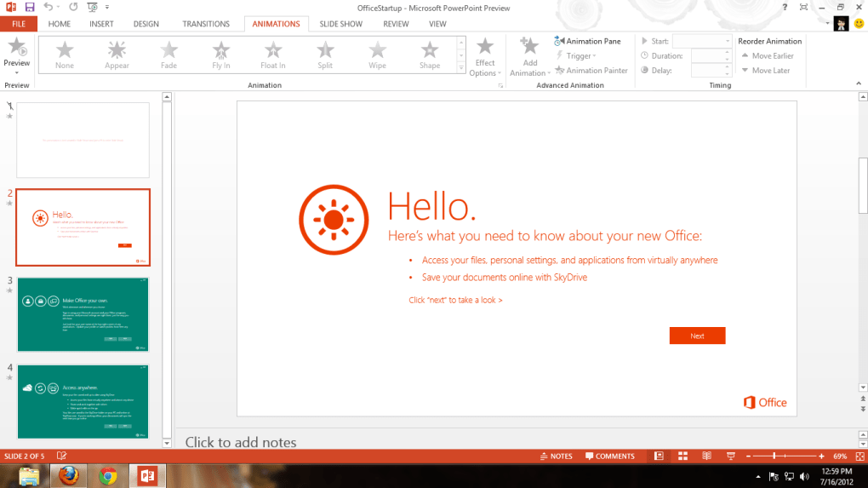Toggle the Comments pane in status bar
Viewport: 868px width, 488px height.
609,456
